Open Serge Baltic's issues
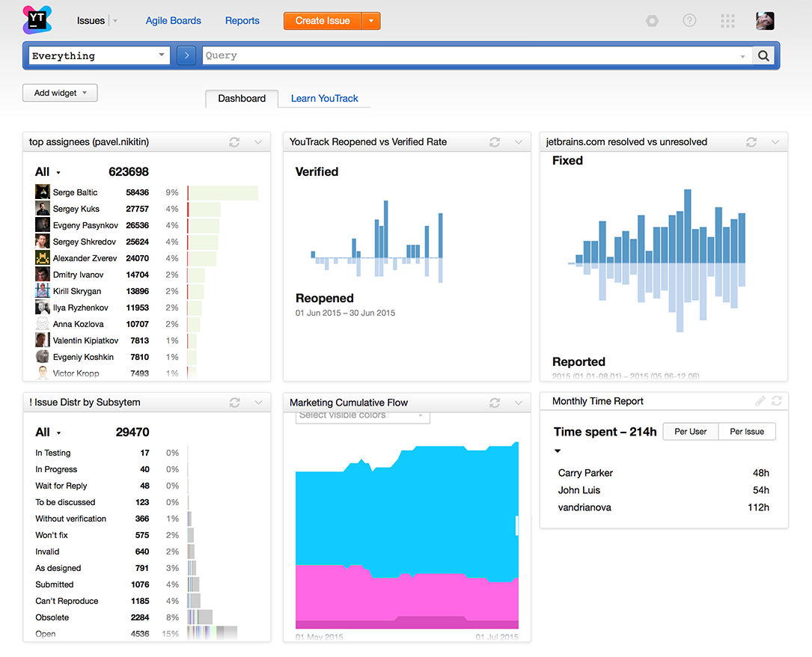This screenshot has width=812, height=657. [x=75, y=192]
